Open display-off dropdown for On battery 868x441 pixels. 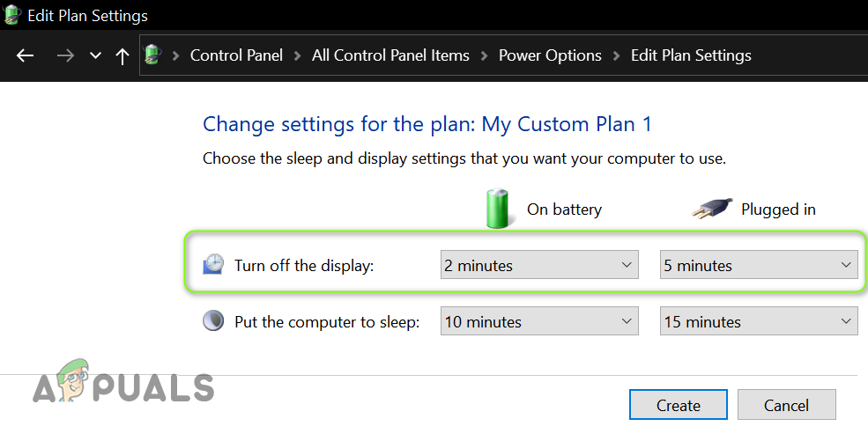(538, 265)
